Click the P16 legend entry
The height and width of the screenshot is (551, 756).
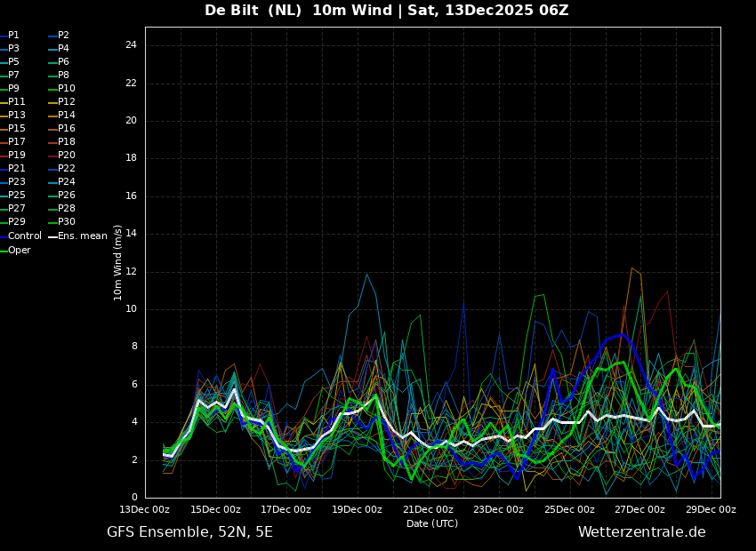point(67,129)
